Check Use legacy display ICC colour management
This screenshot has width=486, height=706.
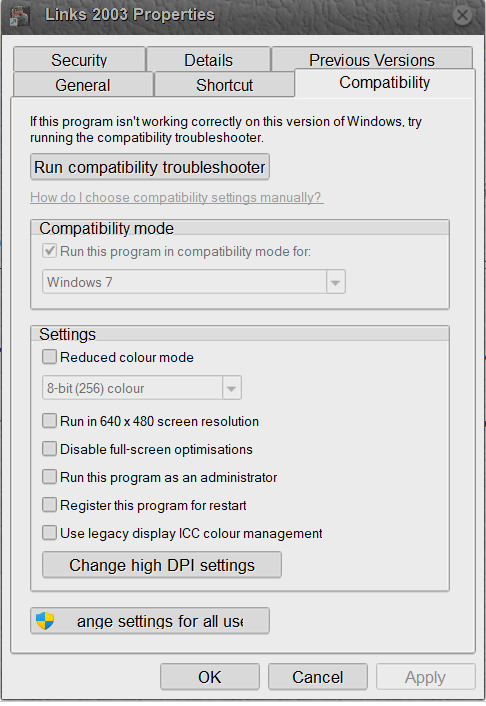tap(50, 533)
